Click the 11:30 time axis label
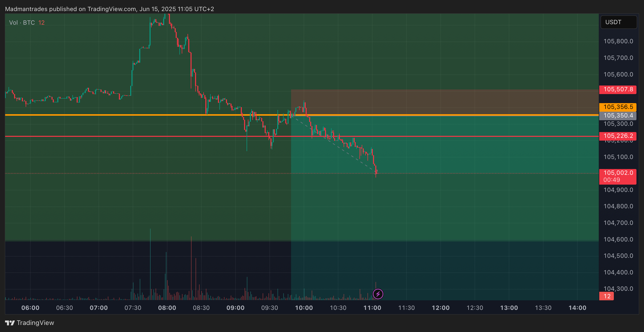This screenshot has height=332, width=644. pos(406,308)
